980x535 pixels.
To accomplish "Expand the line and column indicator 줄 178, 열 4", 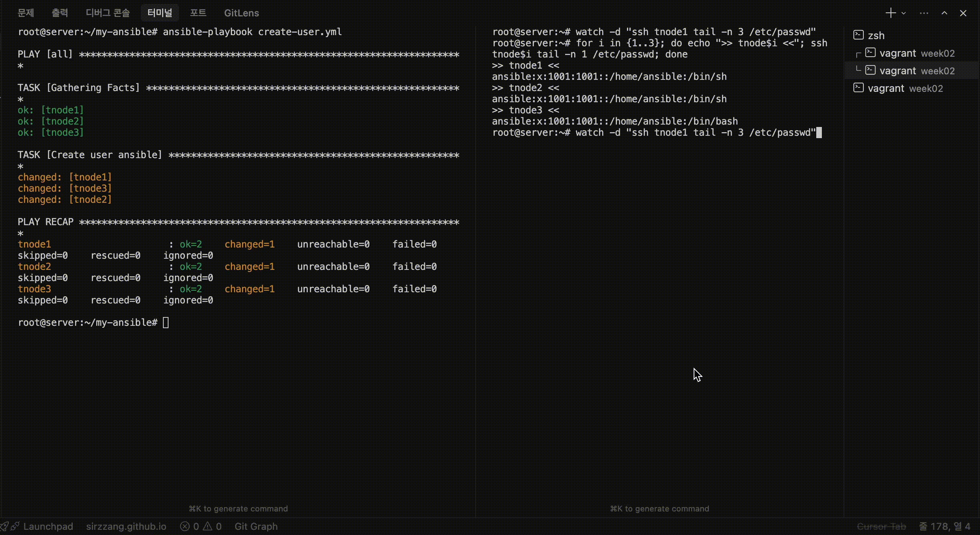I will pyautogui.click(x=945, y=526).
